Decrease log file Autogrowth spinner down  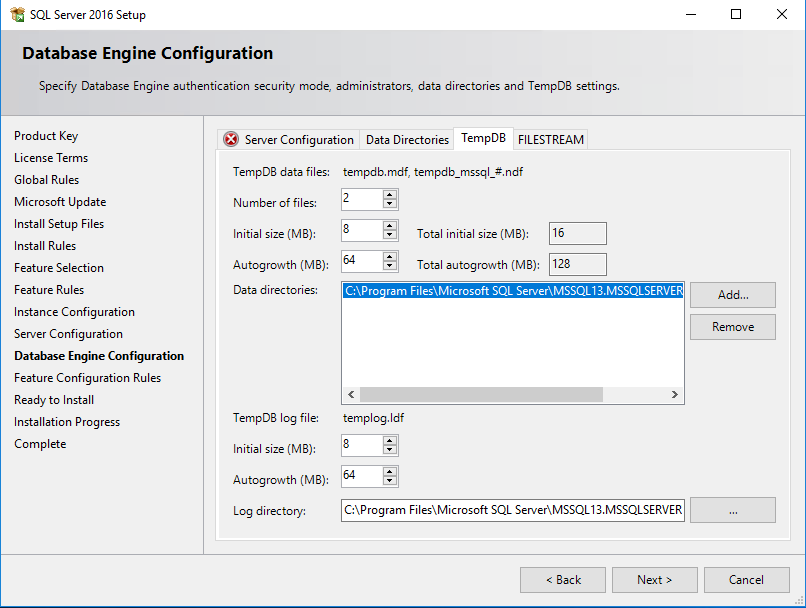[x=390, y=481]
